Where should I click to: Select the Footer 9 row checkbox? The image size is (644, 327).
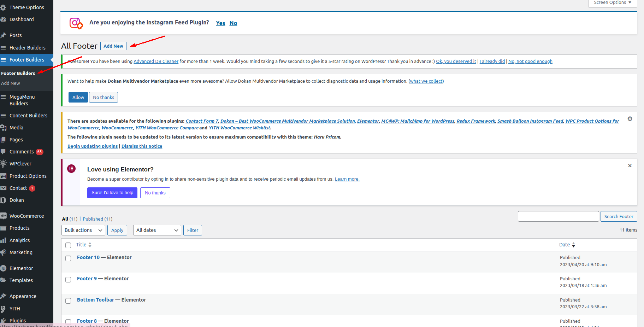tap(68, 280)
